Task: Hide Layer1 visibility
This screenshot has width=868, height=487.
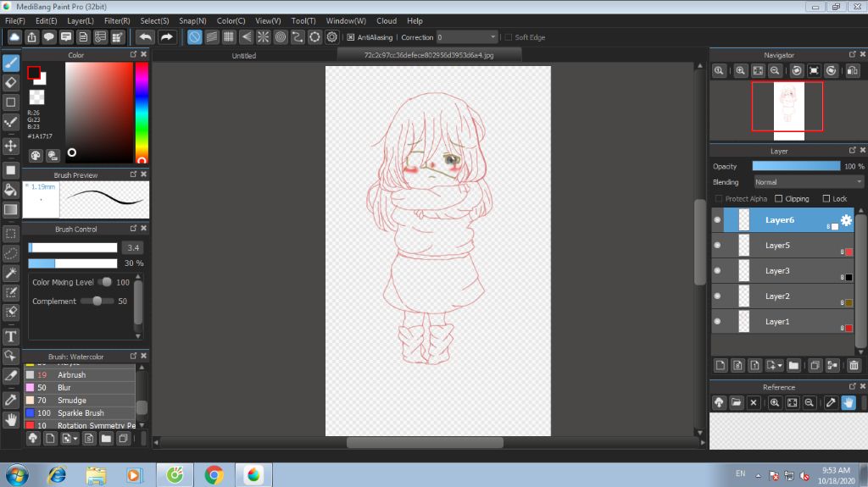Action: click(x=717, y=322)
